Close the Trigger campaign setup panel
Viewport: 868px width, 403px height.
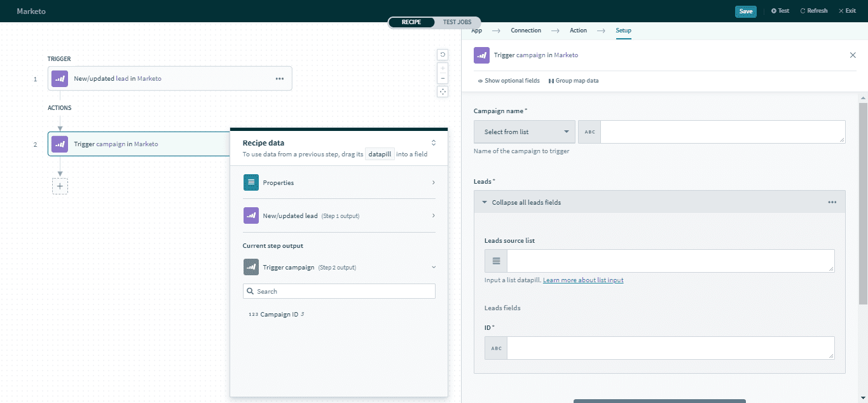[853, 55]
